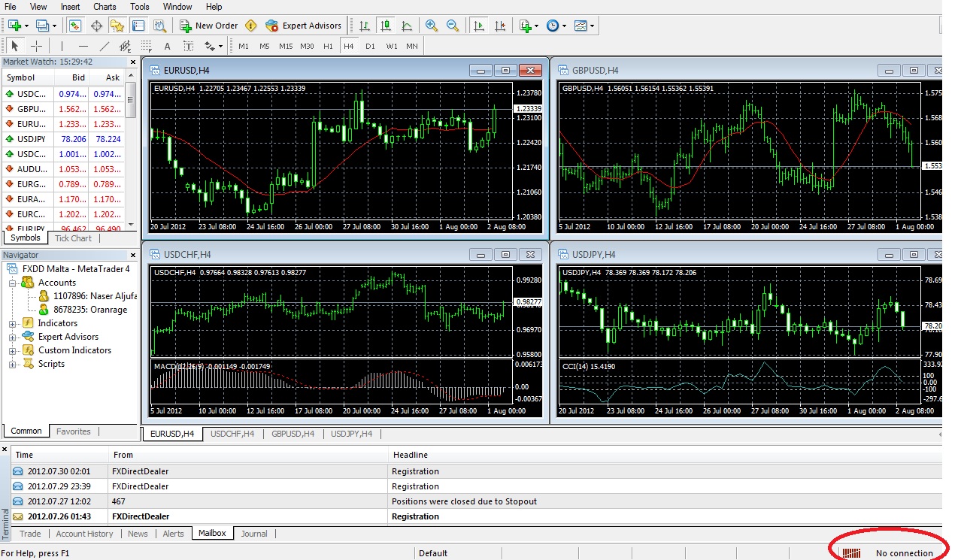Open the Insert menu
This screenshot has height=560, width=961.
pos(70,7)
